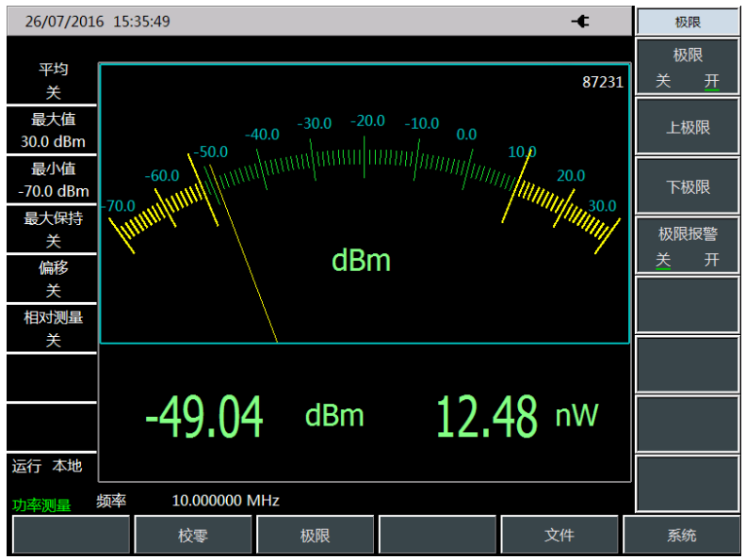
Task: Select the 极限 title tab at top right
Action: tap(688, 22)
